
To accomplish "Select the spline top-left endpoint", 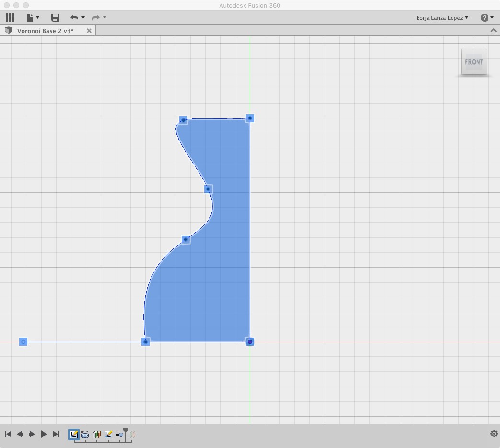I will coord(183,120).
